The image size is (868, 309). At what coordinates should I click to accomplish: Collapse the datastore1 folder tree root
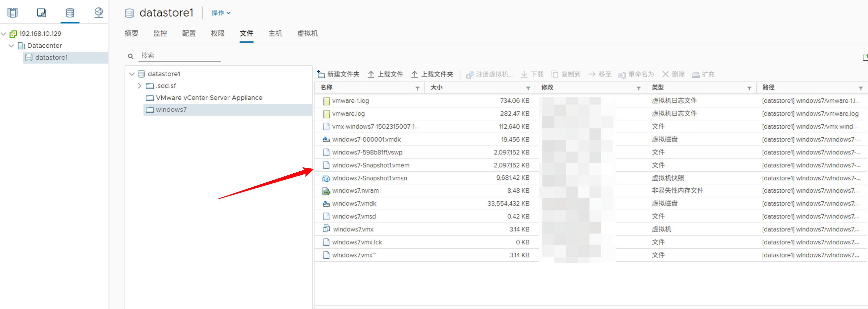pos(132,74)
